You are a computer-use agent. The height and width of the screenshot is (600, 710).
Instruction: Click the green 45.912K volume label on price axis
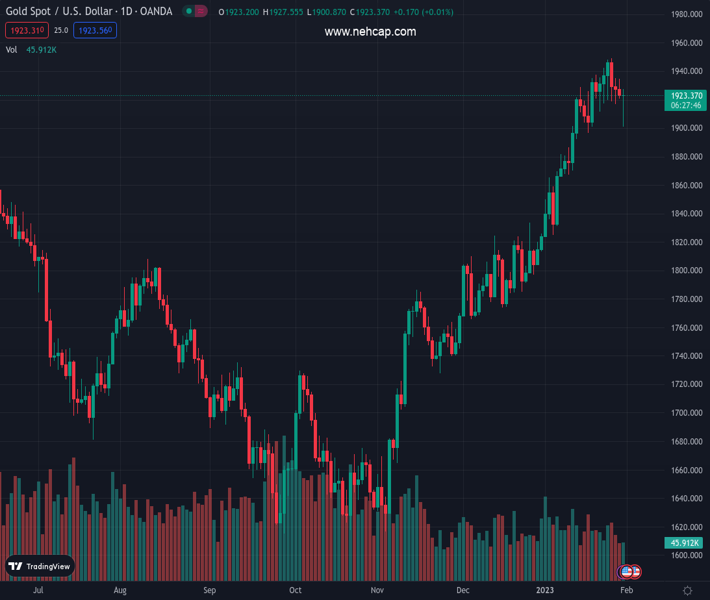(685, 543)
